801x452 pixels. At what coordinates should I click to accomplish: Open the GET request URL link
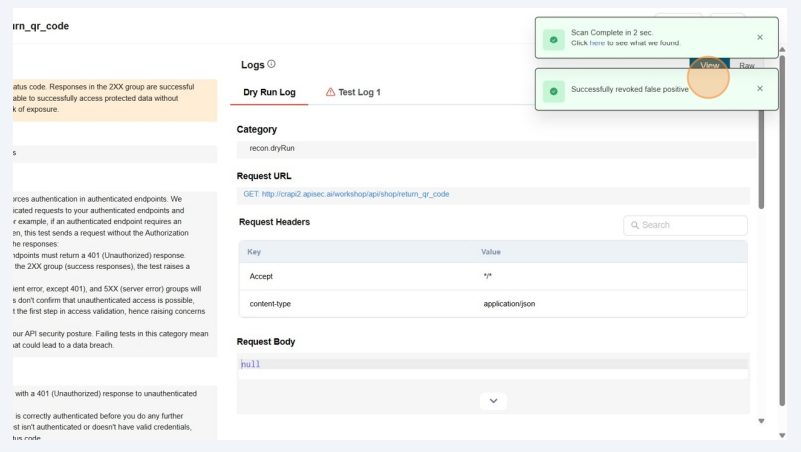pos(346,194)
